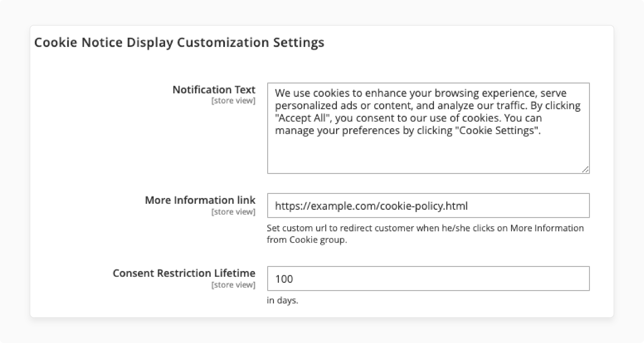
Task: Click the '[store view]' text under Notification Text
Action: (x=233, y=101)
